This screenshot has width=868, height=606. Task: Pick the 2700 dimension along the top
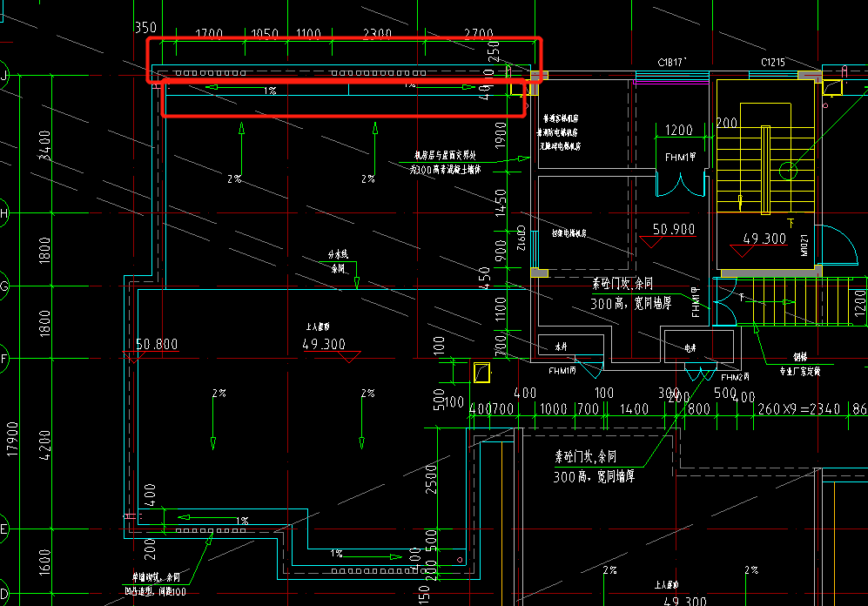coord(479,33)
